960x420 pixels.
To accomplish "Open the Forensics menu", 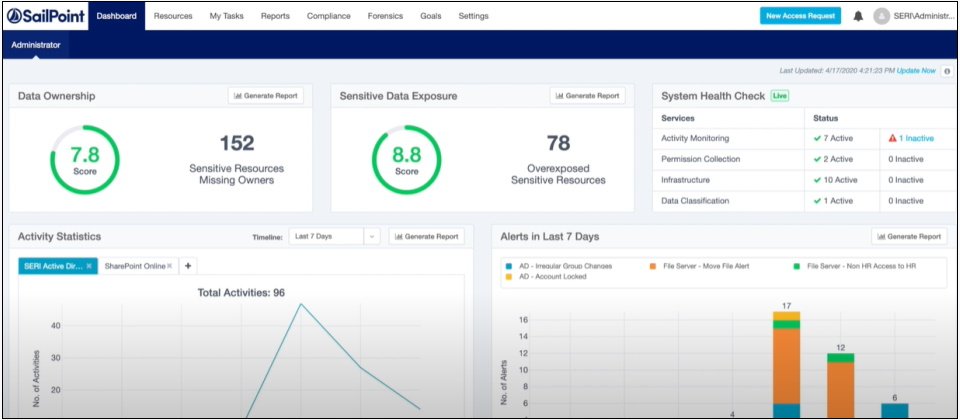I will tap(385, 17).
